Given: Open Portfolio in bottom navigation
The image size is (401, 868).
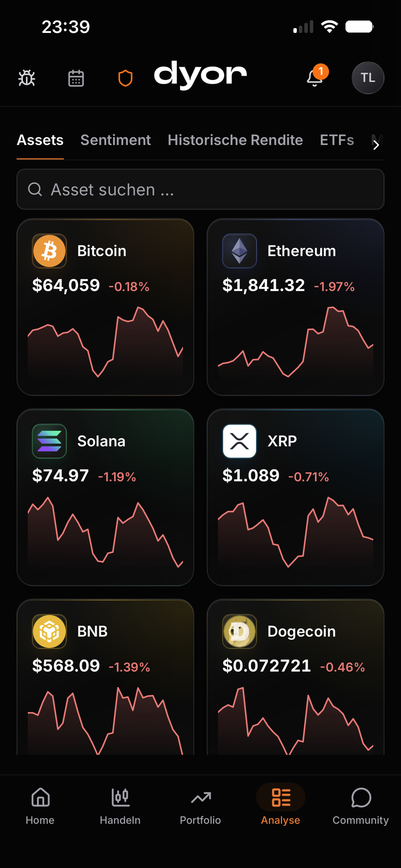Looking at the screenshot, I should (x=200, y=806).
